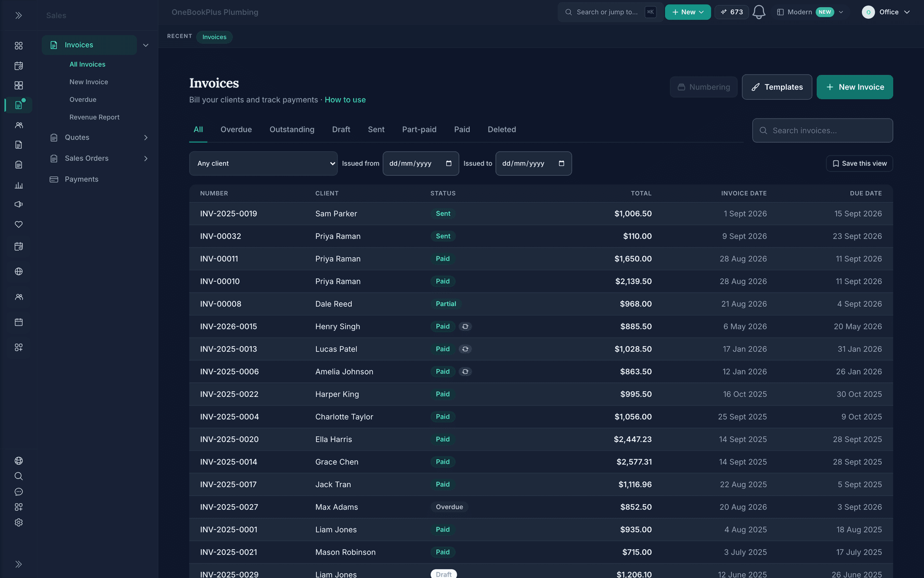Open the Modern theme dropdown chevron
Viewport: 924px width, 578px height.
tap(841, 12)
